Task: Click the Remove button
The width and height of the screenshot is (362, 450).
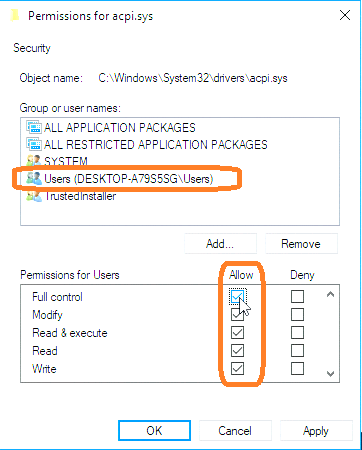Action: point(301,244)
